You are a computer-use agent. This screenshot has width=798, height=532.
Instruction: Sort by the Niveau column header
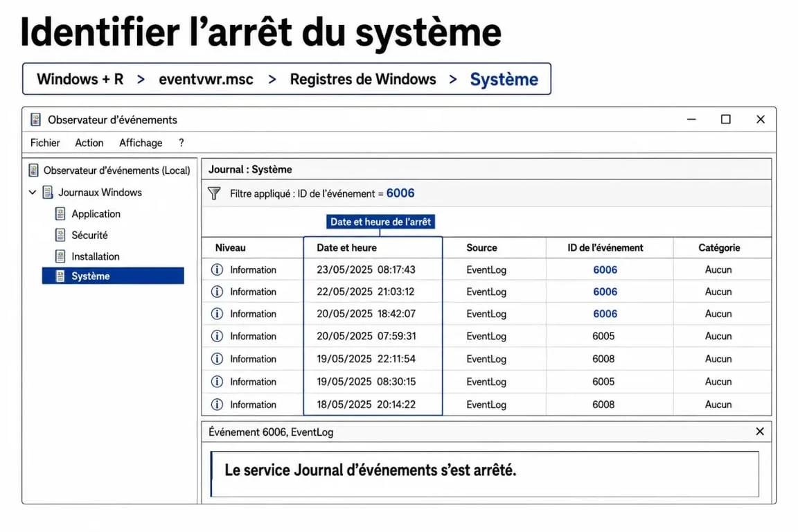point(230,248)
